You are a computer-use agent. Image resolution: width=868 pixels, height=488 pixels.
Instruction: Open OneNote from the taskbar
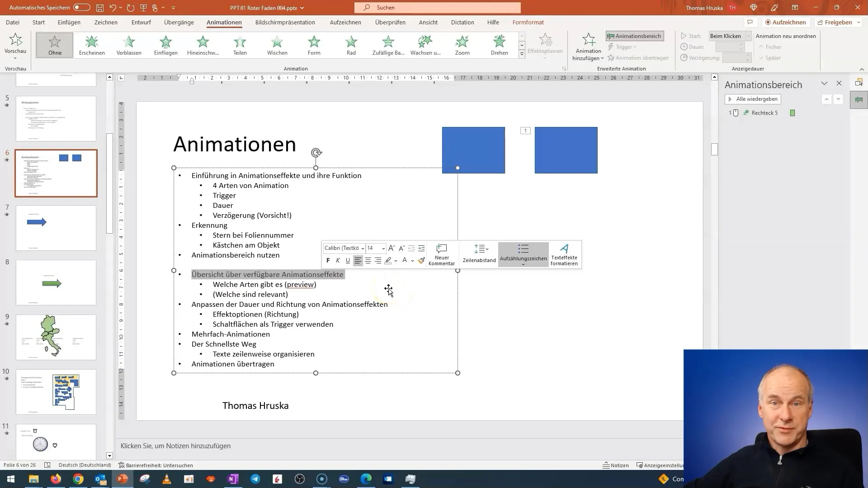pyautogui.click(x=233, y=479)
